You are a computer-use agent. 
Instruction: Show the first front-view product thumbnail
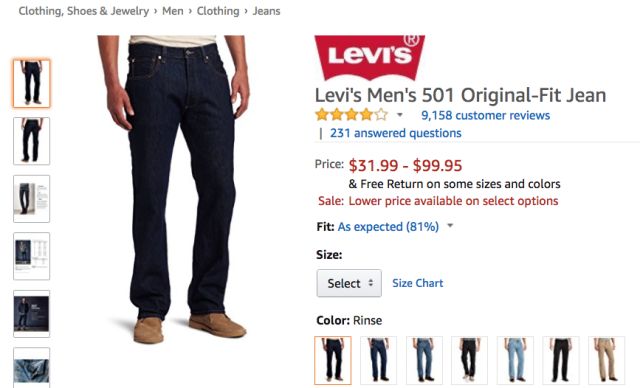[x=31, y=83]
